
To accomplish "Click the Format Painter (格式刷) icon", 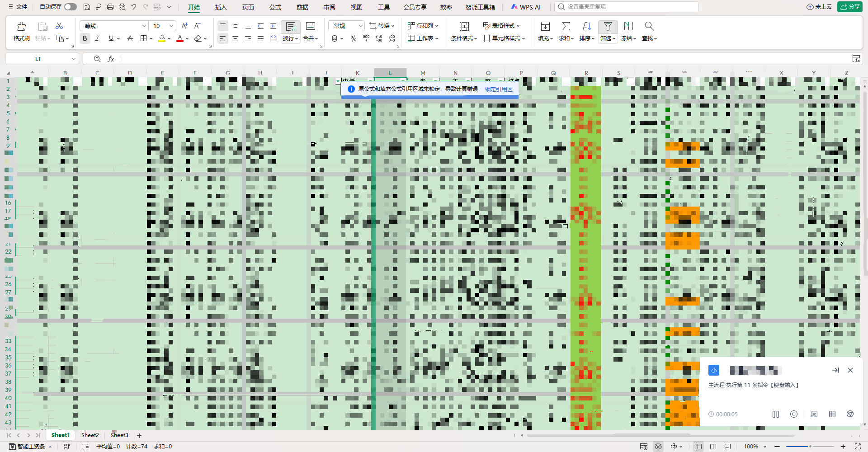I will (21, 27).
